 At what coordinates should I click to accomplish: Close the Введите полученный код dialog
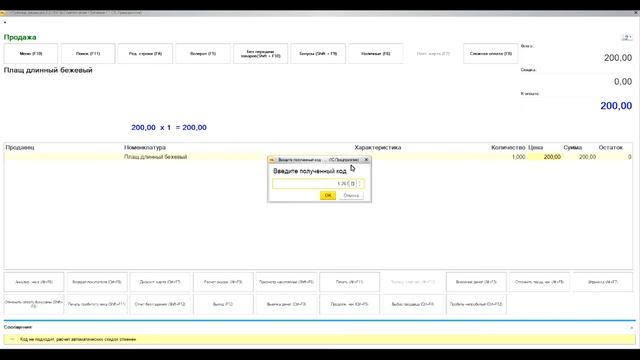coord(366,160)
